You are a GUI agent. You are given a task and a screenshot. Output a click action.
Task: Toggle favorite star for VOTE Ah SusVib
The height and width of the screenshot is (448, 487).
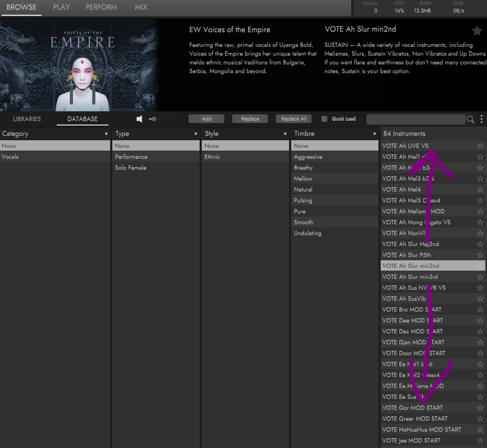pos(480,298)
